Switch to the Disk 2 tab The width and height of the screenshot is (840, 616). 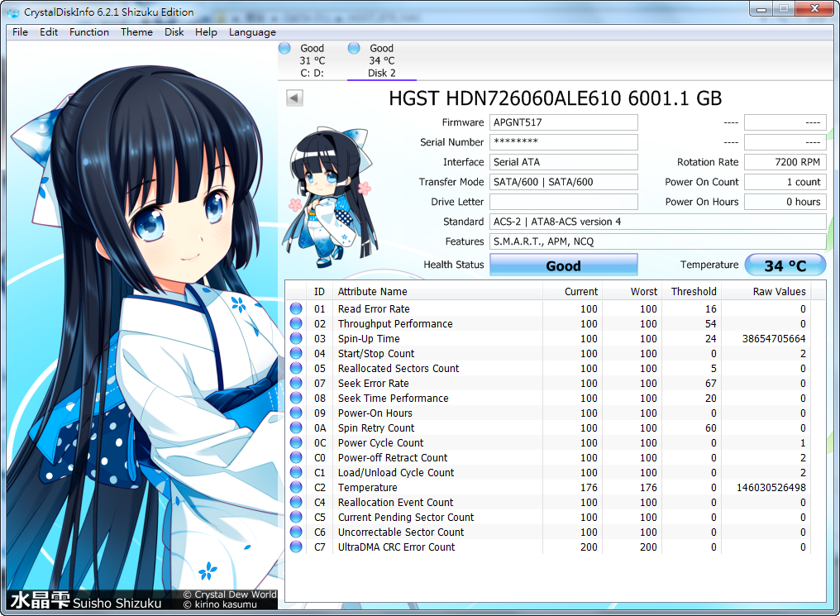click(x=381, y=61)
